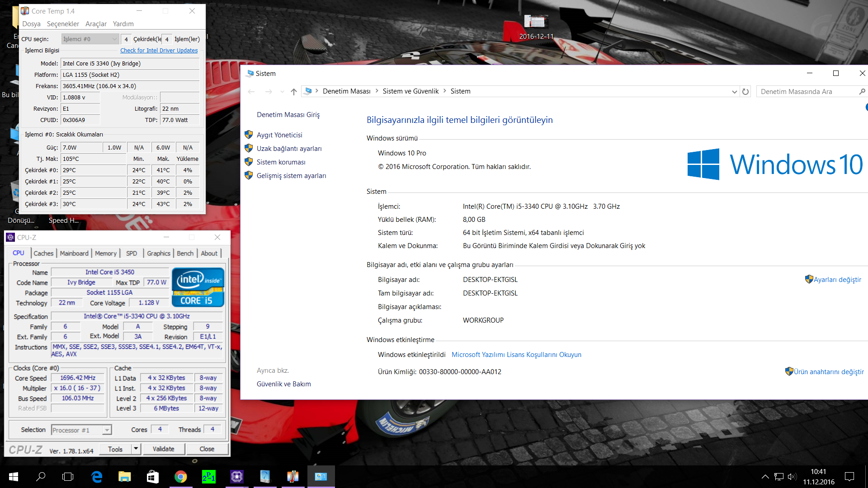Open Yardım menu in Core Temp
The image size is (868, 488).
pos(123,24)
